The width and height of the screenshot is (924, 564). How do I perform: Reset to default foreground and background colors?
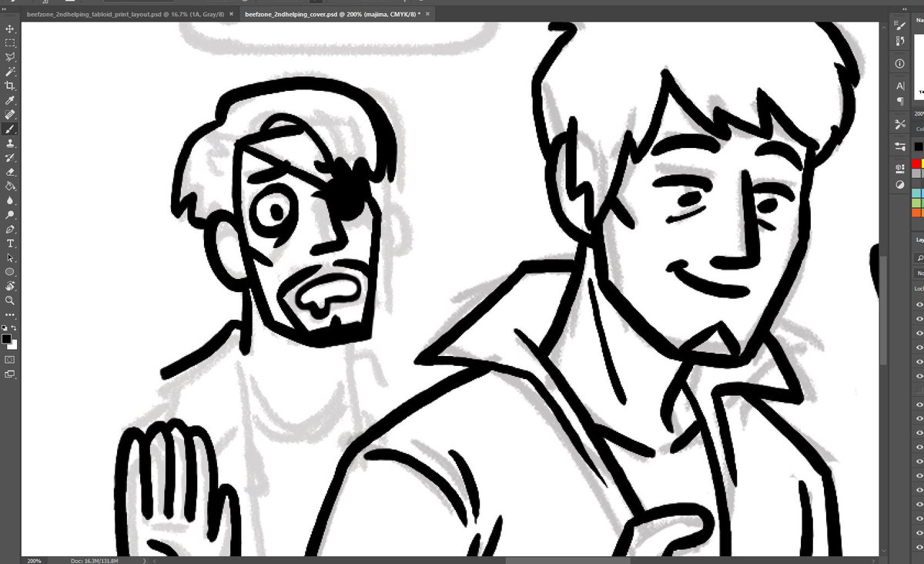[5, 327]
